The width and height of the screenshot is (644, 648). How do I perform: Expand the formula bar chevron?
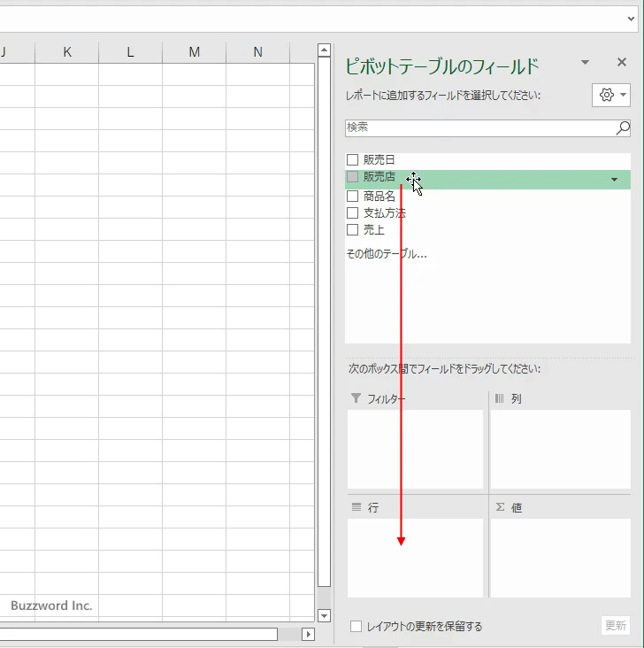(631, 19)
